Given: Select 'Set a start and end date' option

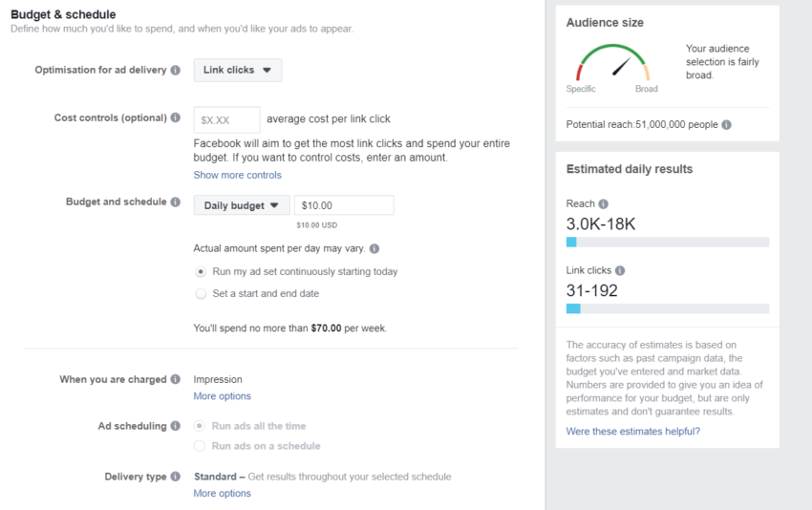Looking at the screenshot, I should coord(201,294).
